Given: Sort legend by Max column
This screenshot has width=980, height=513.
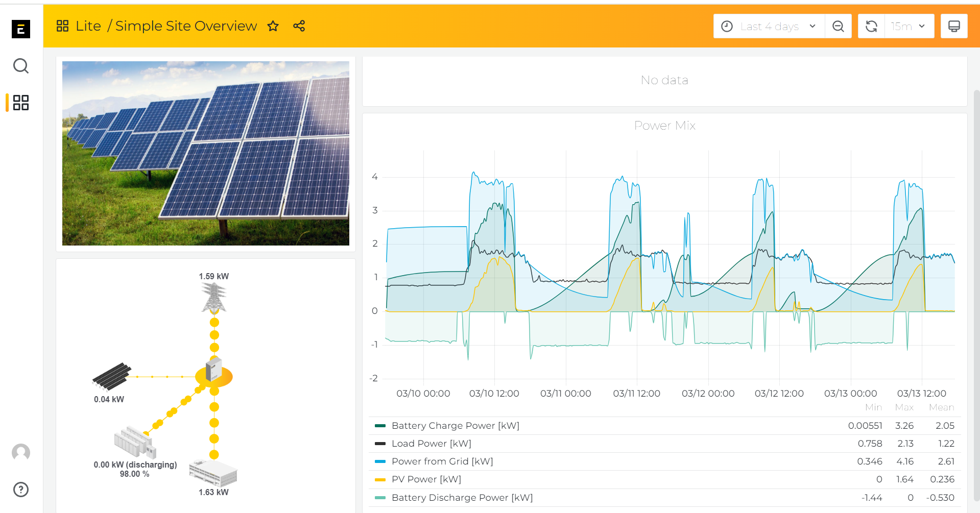Looking at the screenshot, I should click(x=904, y=407).
